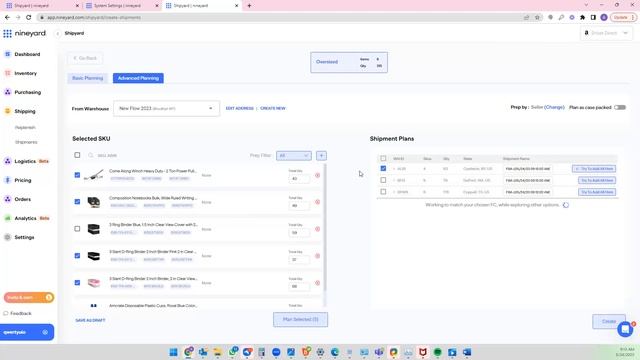Open the From Warehouse dropdown

166,109
